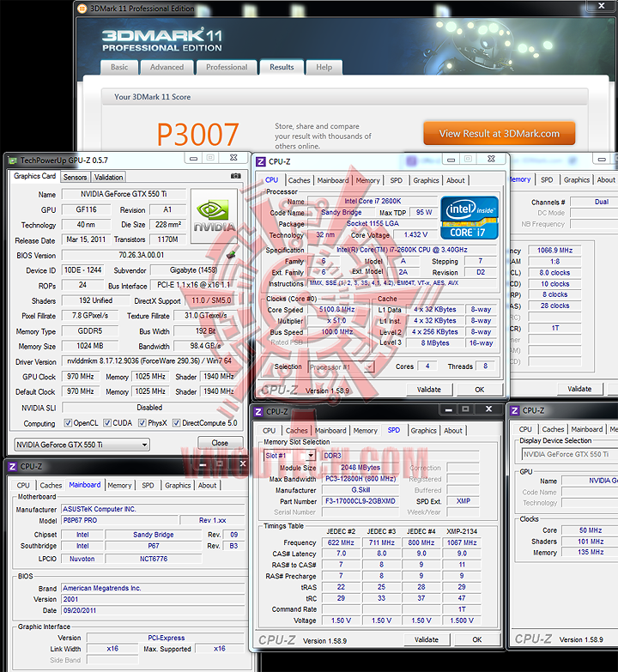Click the 3DMark 11 title bar icon
The width and height of the screenshot is (618, 672).
[x=82, y=9]
